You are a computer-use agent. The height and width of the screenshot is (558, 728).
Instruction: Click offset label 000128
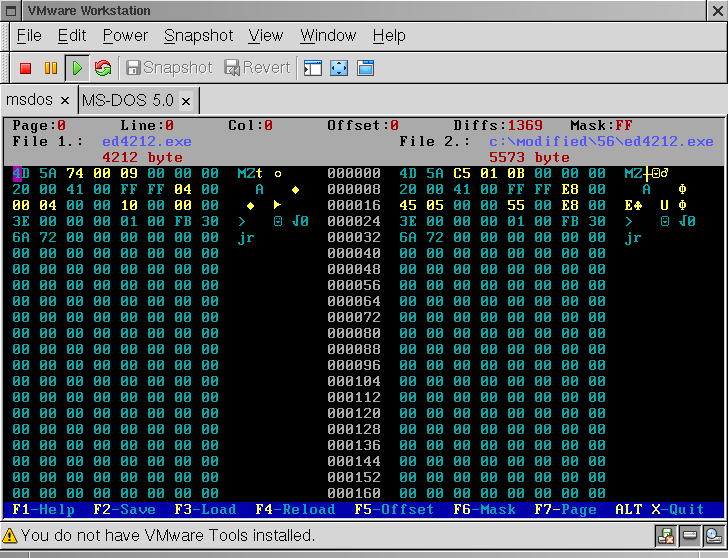[x=354, y=429]
